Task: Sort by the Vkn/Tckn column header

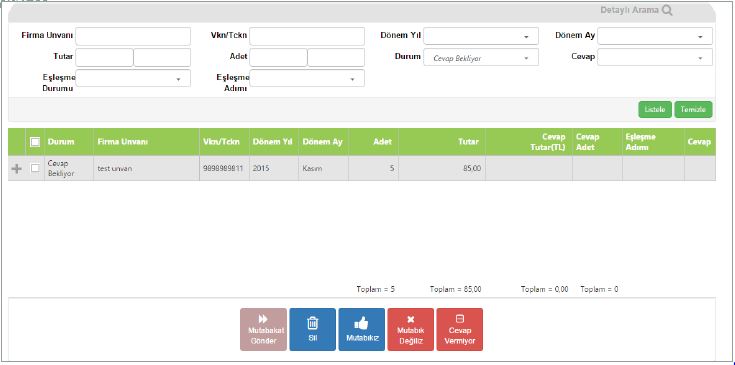Action: pos(225,142)
